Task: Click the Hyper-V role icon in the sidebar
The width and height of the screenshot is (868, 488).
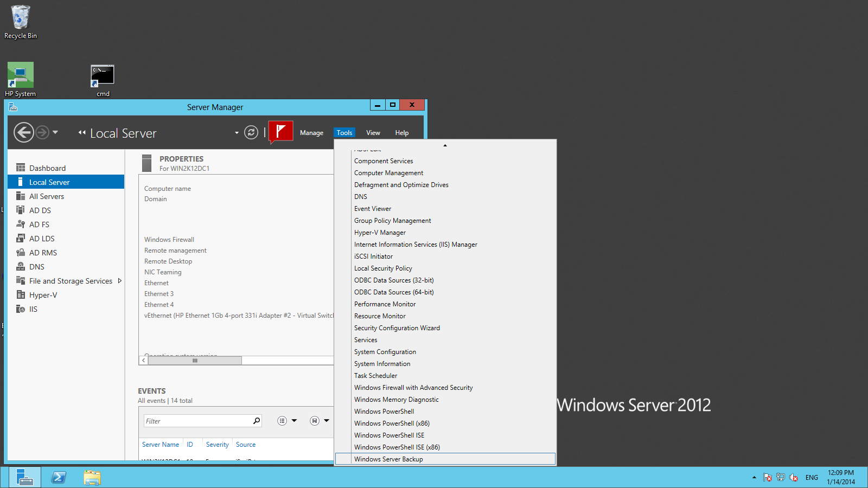Action: pyautogui.click(x=21, y=294)
